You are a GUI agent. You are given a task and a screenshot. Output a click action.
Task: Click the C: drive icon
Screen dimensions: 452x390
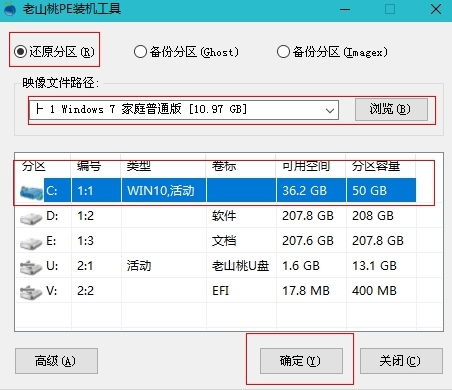click(x=32, y=192)
